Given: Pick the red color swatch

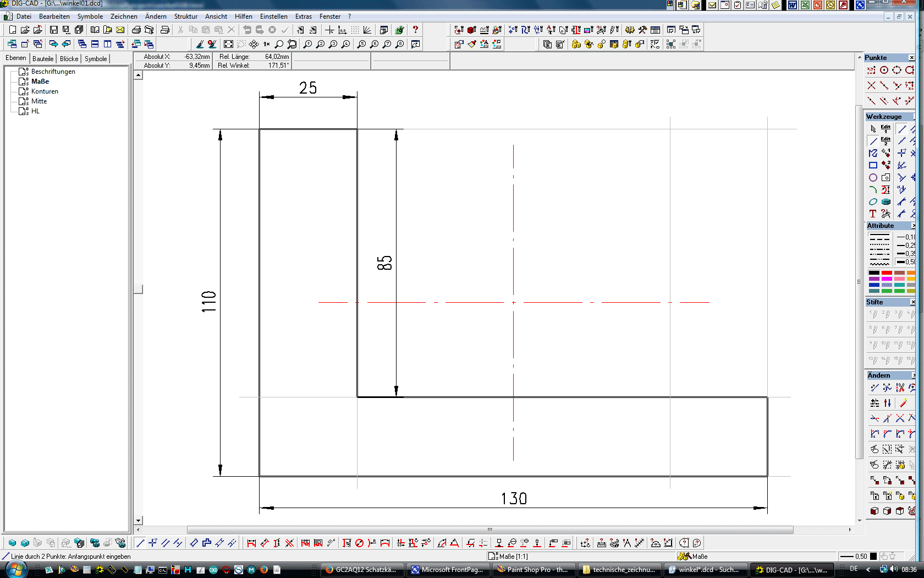Looking at the screenshot, I should coord(887,272).
